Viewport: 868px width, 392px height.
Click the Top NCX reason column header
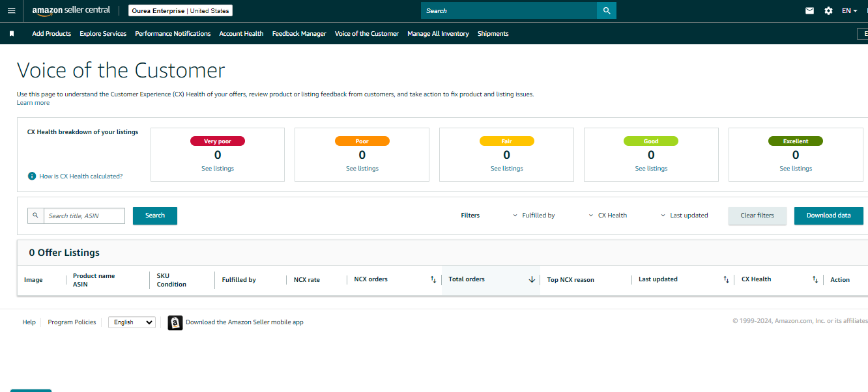(570, 280)
